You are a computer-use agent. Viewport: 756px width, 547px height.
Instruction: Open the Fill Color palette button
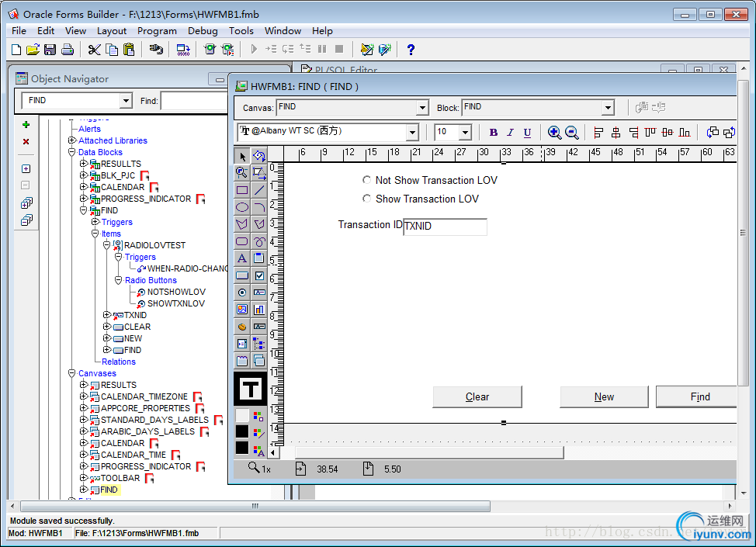pos(259,416)
